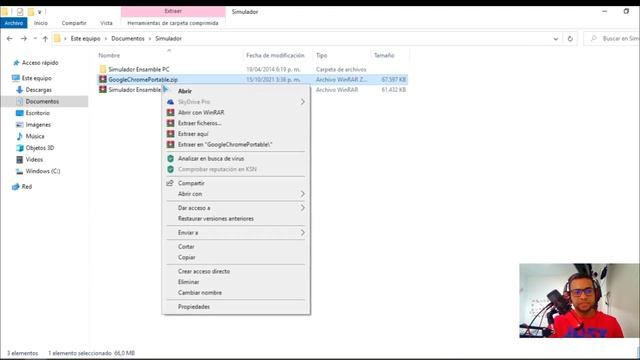Screen dimensions: 640x360
Task: Click the share icon beside Compartir
Action: [x=170, y=183]
